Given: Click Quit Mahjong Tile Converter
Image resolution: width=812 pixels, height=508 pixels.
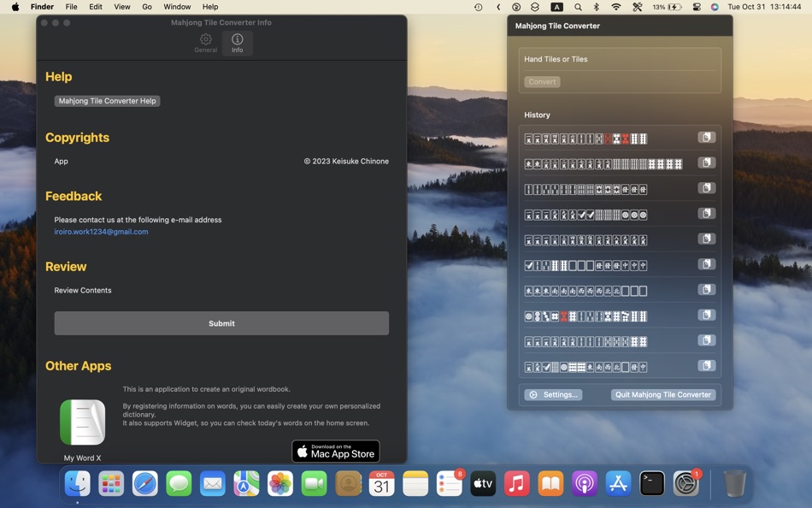Looking at the screenshot, I should click(x=663, y=394).
